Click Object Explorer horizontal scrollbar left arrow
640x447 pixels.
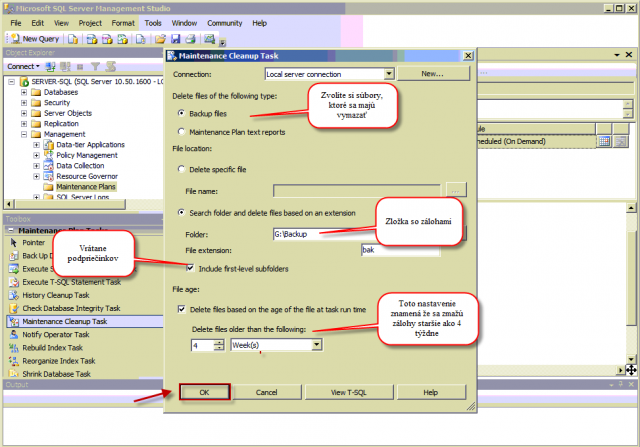click(x=9, y=204)
